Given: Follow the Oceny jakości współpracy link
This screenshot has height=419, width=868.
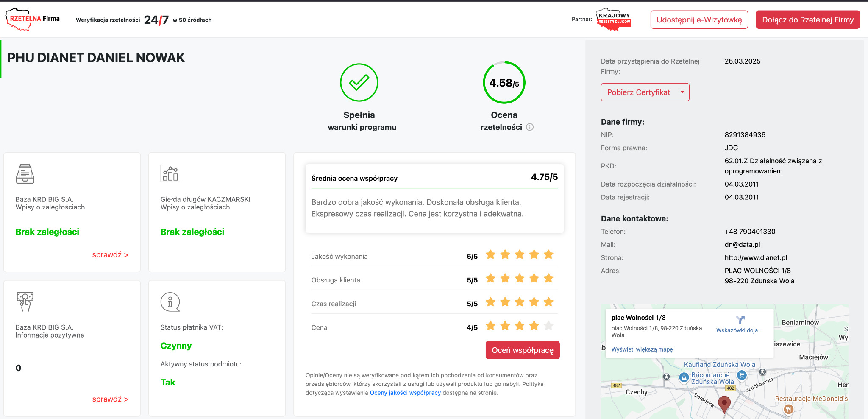Looking at the screenshot, I should [x=405, y=393].
